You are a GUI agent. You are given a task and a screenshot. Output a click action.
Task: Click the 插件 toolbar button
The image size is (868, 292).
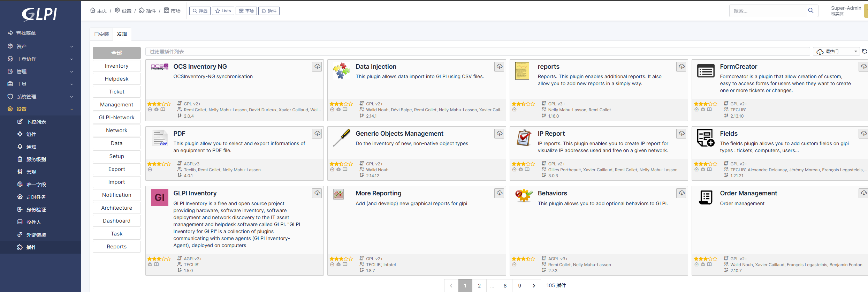tap(269, 11)
